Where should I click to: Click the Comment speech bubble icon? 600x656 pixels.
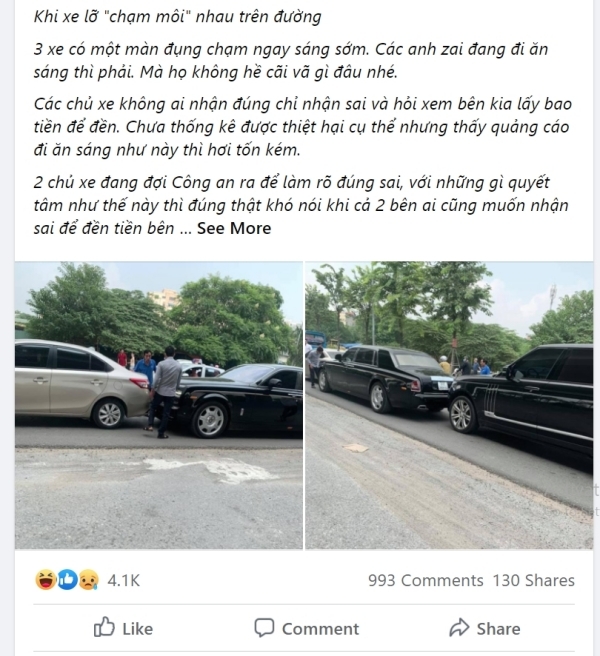(x=264, y=628)
